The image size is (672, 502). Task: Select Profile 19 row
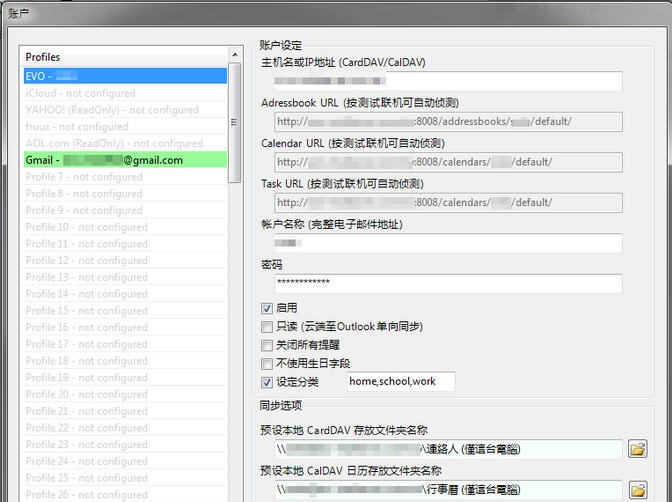(125, 377)
